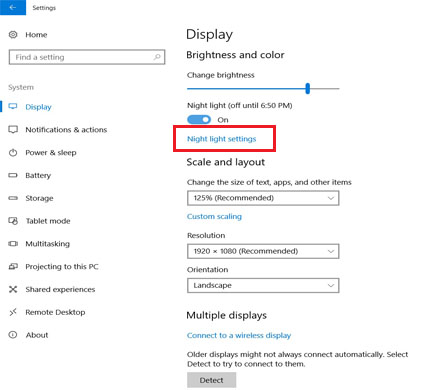Open the Storage drive icon
This screenshot has height=390, width=440.
point(13,198)
